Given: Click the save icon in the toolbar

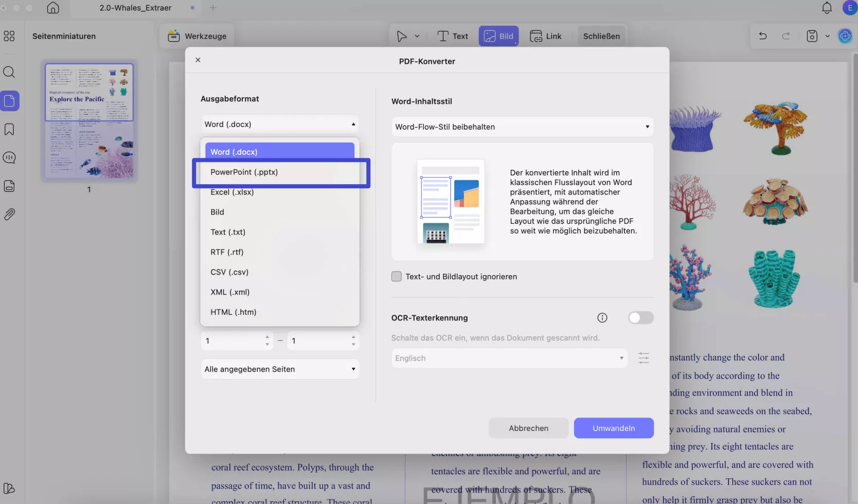Looking at the screenshot, I should pos(811,36).
